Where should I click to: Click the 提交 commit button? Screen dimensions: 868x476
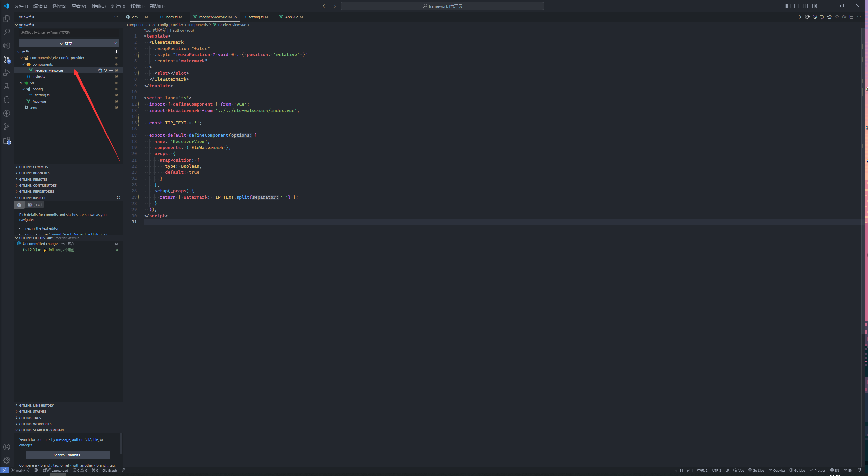66,43
